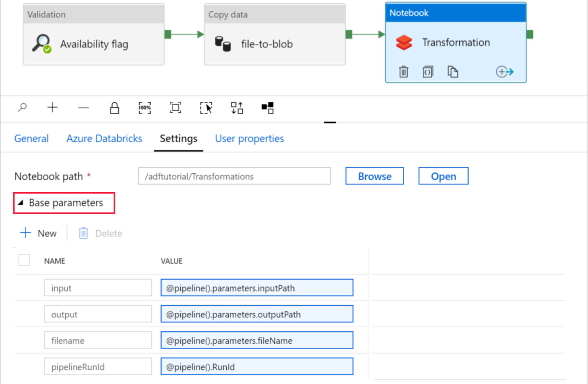Switch to the Azure Databricks tab
This screenshot has width=588, height=384.
[x=104, y=138]
